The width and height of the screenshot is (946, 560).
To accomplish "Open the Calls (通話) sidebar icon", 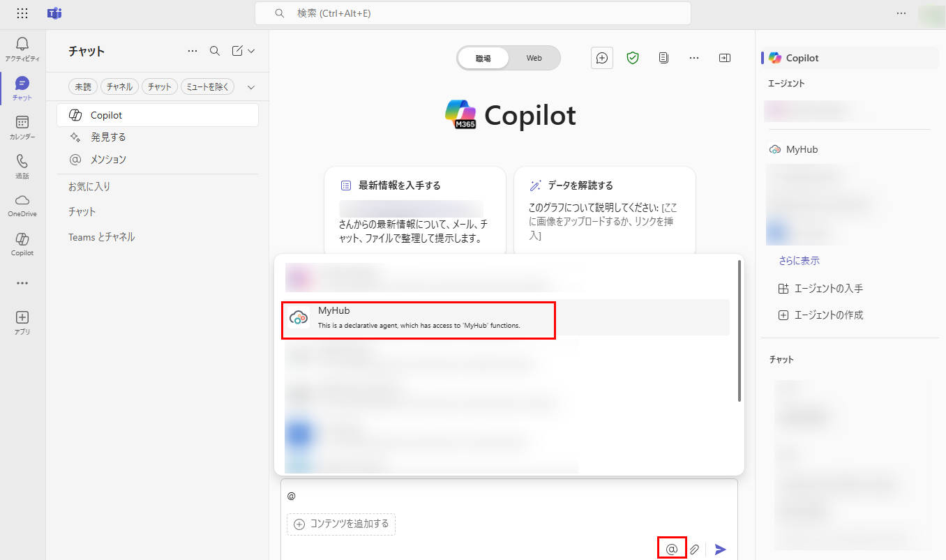I will 22,166.
